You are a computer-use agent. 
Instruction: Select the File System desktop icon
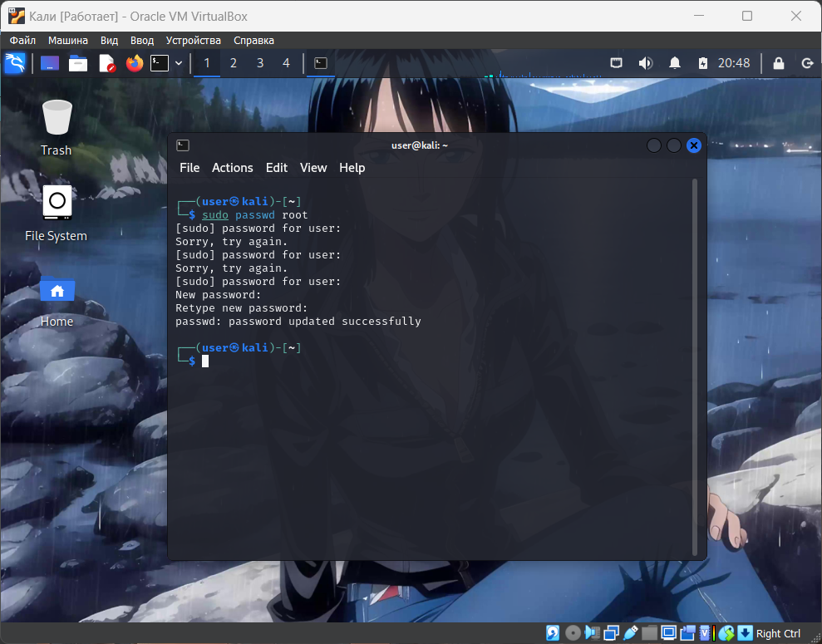pos(57,214)
